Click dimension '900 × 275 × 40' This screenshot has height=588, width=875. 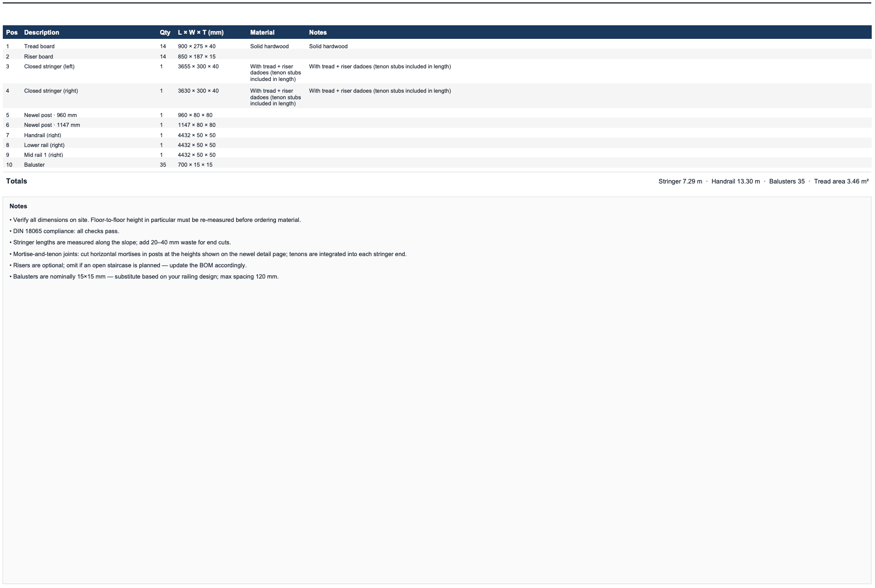click(x=197, y=46)
